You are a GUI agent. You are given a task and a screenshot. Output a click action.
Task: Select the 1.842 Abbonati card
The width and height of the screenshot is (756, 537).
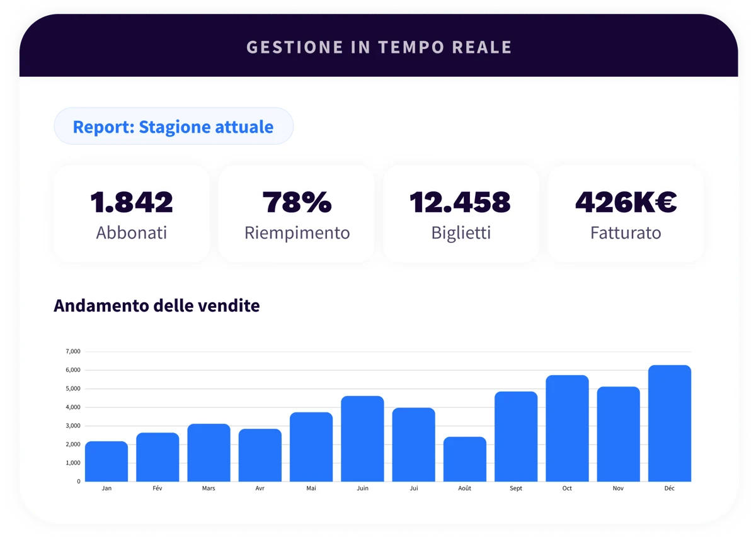132,214
